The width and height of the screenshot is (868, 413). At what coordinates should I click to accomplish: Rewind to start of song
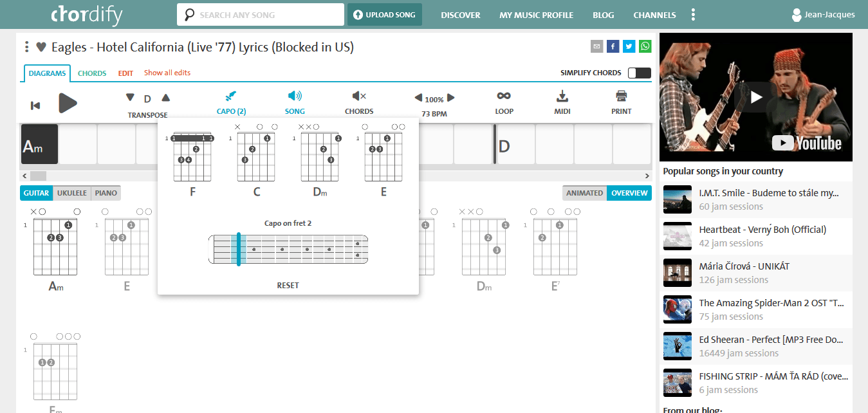point(35,106)
